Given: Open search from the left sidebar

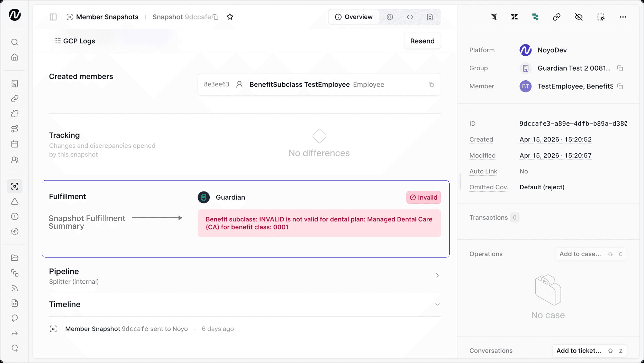Looking at the screenshot, I should [15, 42].
